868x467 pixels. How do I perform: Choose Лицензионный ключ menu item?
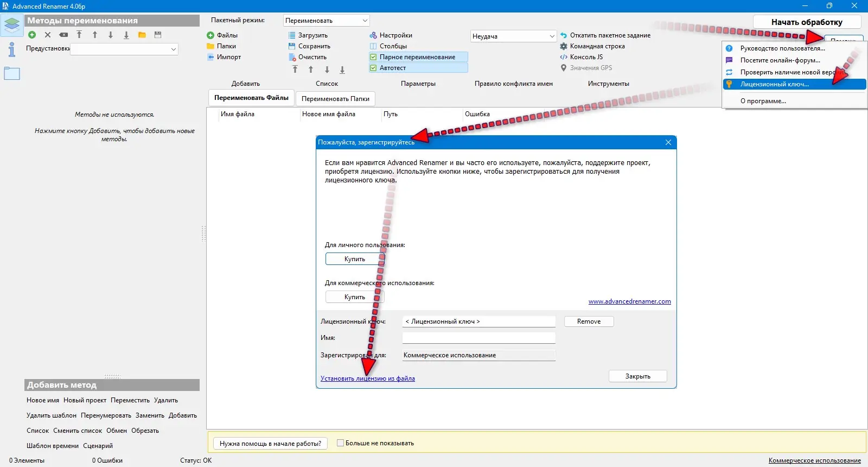(794, 84)
